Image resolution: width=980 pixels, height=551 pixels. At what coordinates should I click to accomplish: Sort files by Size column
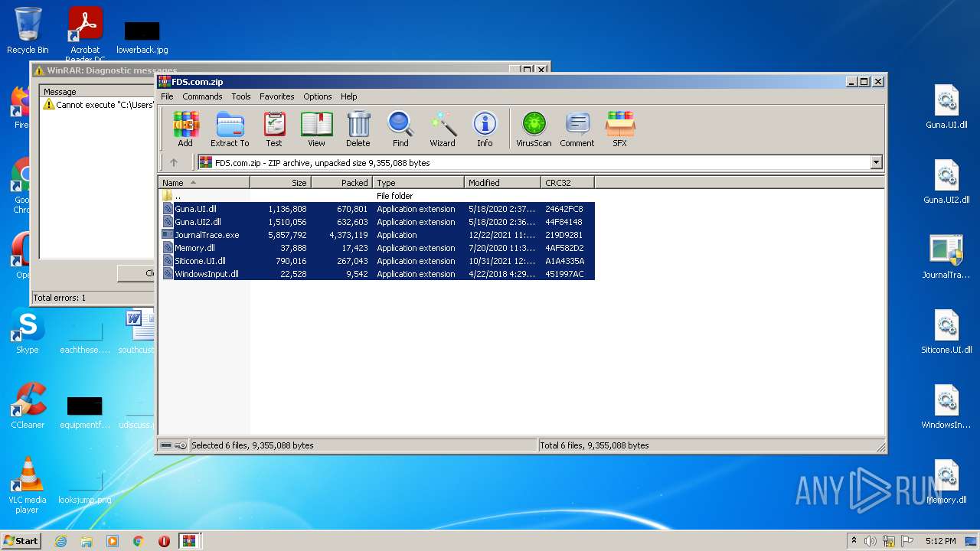tap(280, 183)
